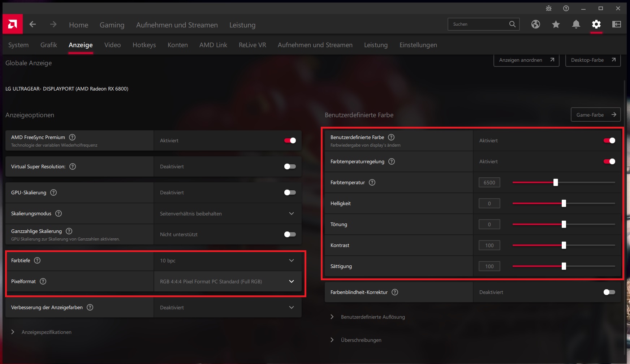Disable AMD FreeSync Premium toggle
630x364 pixels.
pos(290,140)
